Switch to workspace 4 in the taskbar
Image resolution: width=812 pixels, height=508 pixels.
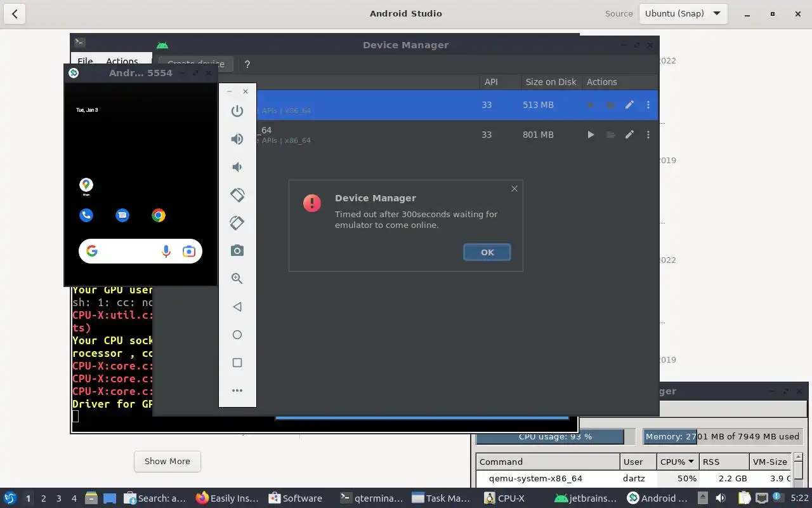[74, 498]
